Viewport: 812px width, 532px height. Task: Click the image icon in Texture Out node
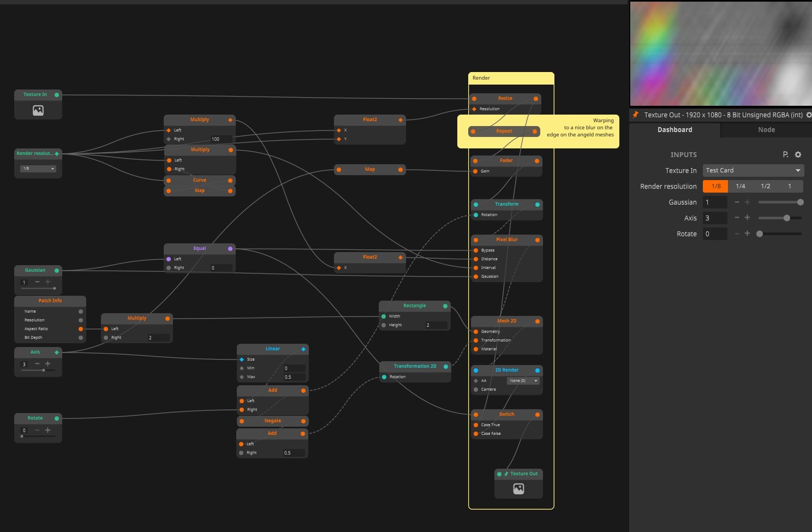(x=518, y=489)
